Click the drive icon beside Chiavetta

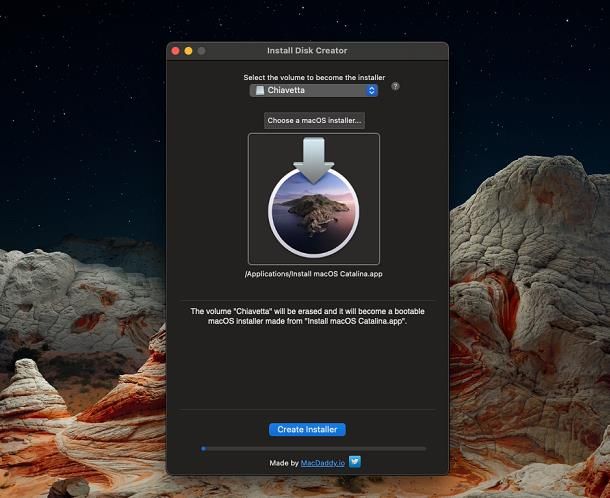[x=259, y=91]
